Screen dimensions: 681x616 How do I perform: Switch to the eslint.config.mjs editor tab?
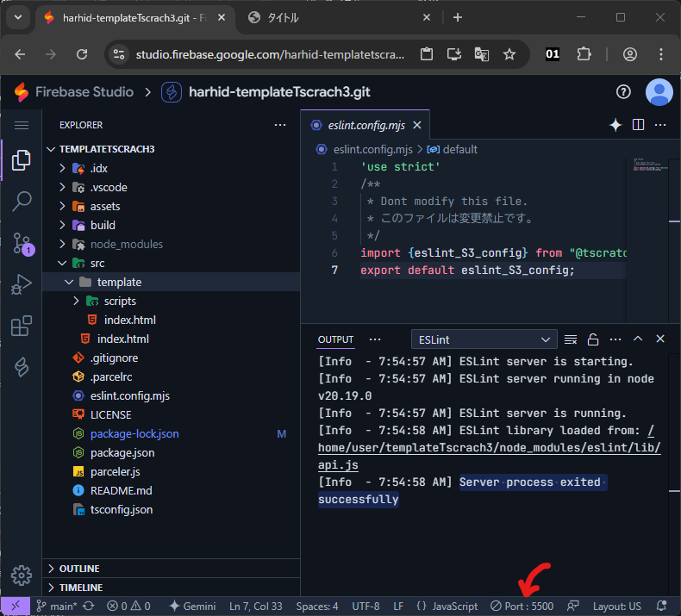[x=366, y=126]
